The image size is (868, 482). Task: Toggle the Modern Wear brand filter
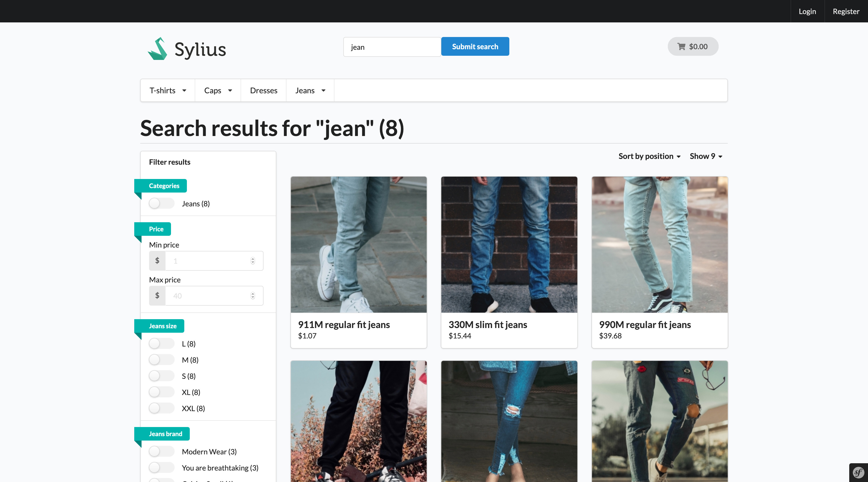point(161,451)
